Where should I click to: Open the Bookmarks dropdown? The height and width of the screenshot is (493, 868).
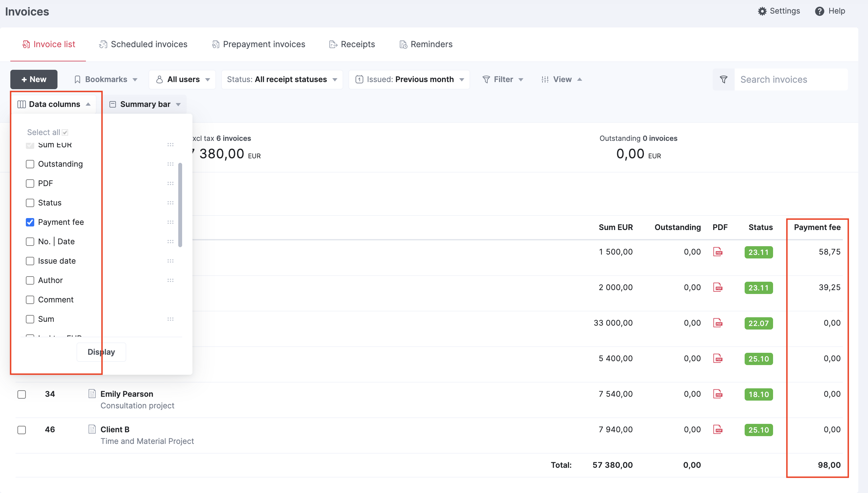[x=106, y=79]
